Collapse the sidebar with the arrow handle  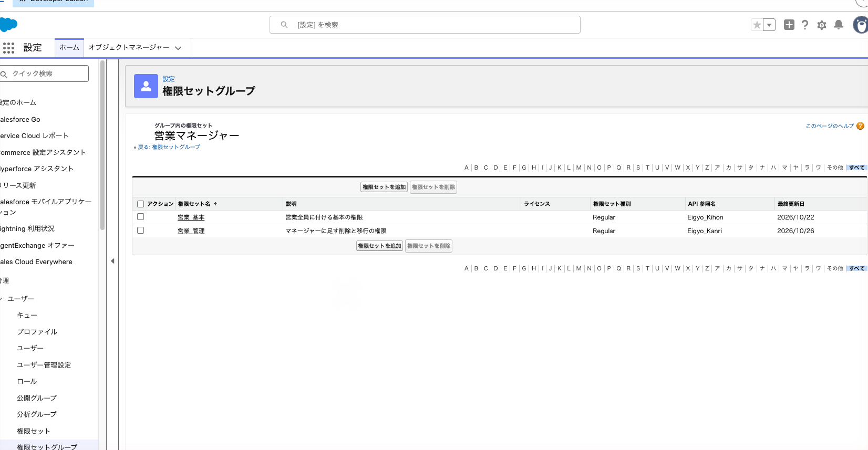click(x=112, y=261)
